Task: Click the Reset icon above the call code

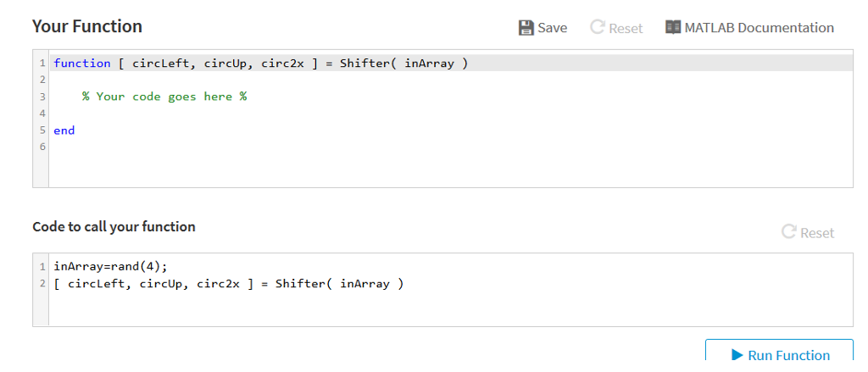Action: (788, 232)
